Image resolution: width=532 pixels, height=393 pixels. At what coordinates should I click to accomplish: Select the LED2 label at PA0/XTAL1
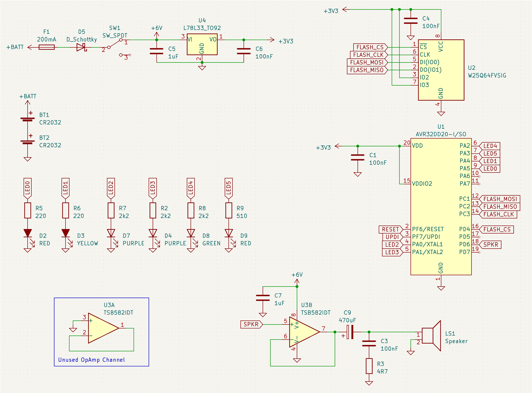click(x=392, y=245)
